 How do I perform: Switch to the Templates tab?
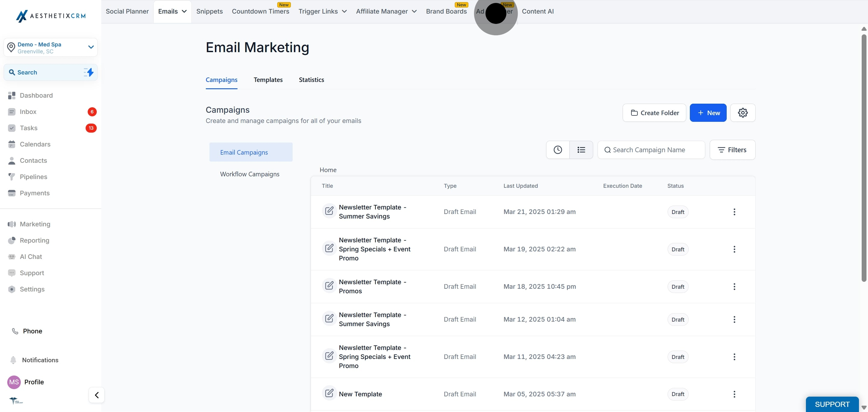click(268, 80)
